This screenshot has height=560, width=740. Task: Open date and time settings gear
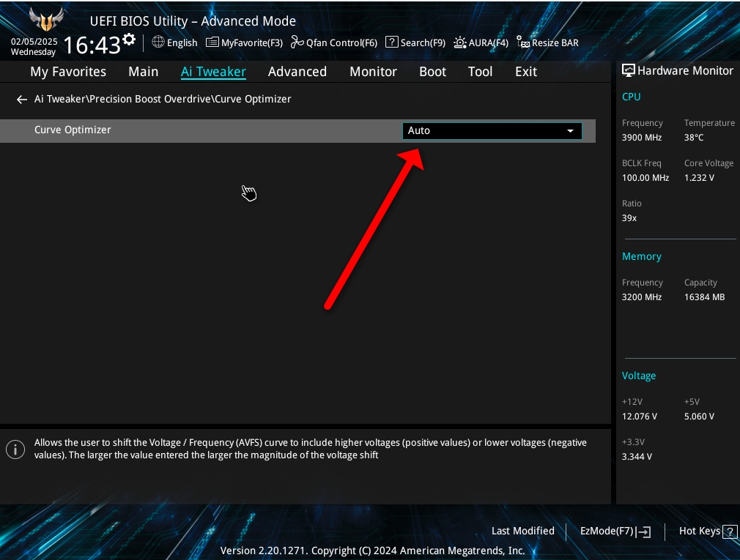(129, 40)
